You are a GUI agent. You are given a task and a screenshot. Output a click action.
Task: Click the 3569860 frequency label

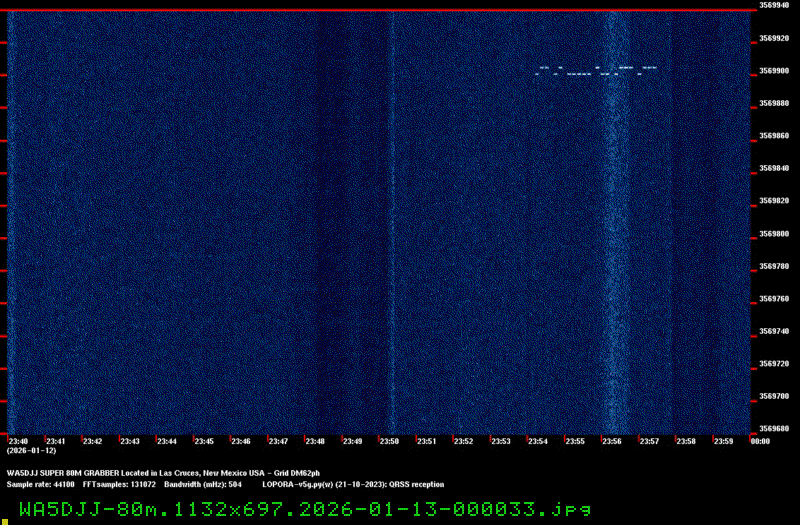point(774,136)
